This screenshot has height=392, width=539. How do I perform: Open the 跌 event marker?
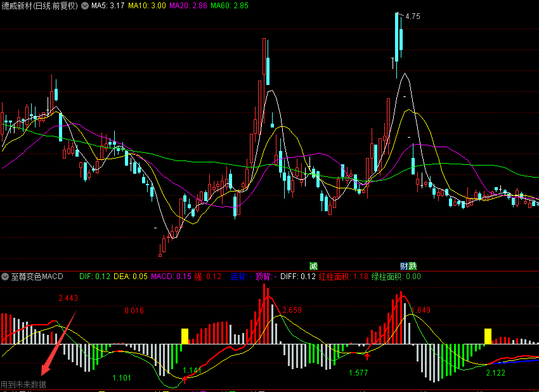[413, 266]
